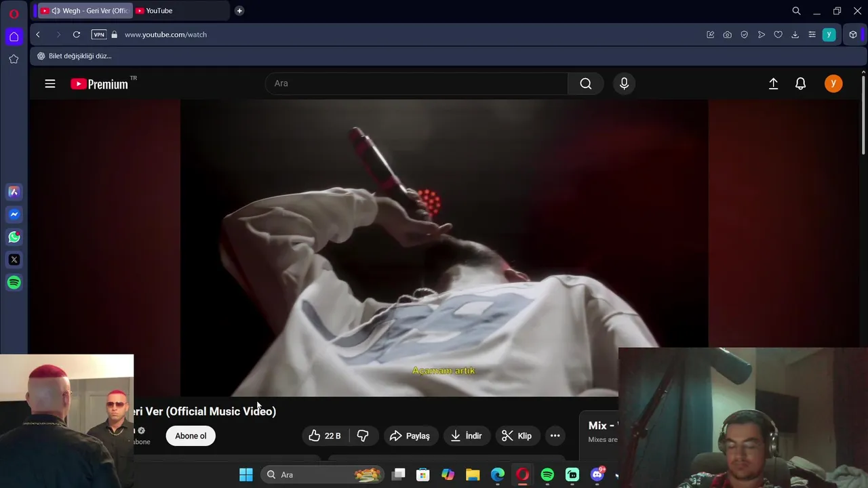Add page to bookmarks with heart icon
The image size is (868, 488).
tap(778, 35)
